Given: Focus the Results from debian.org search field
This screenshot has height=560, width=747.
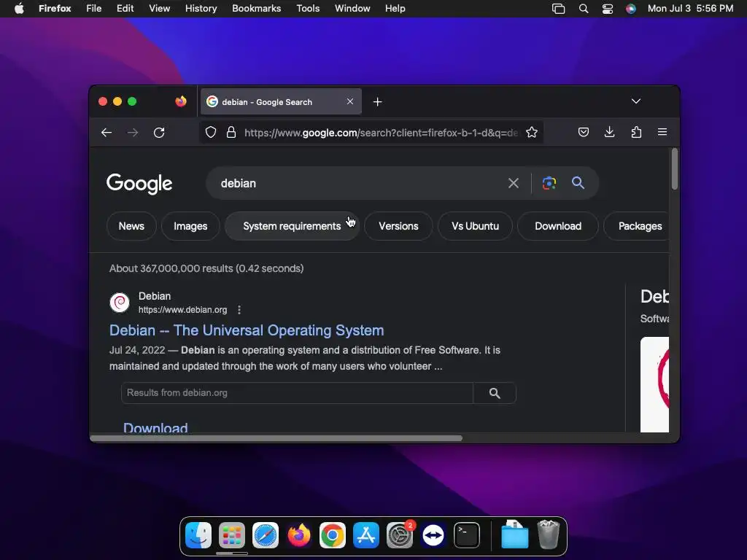Looking at the screenshot, I should (x=297, y=393).
